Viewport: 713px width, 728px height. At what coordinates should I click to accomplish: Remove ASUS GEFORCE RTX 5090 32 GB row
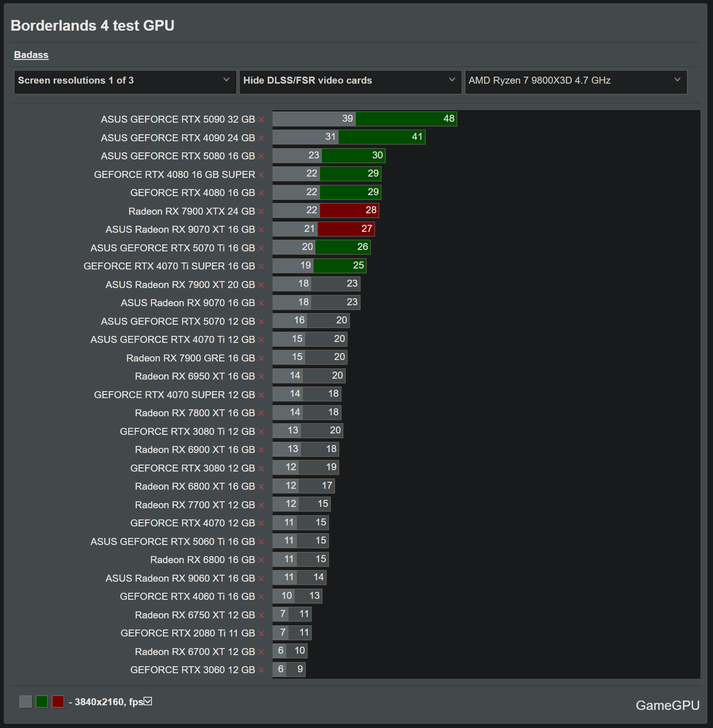pyautogui.click(x=262, y=119)
